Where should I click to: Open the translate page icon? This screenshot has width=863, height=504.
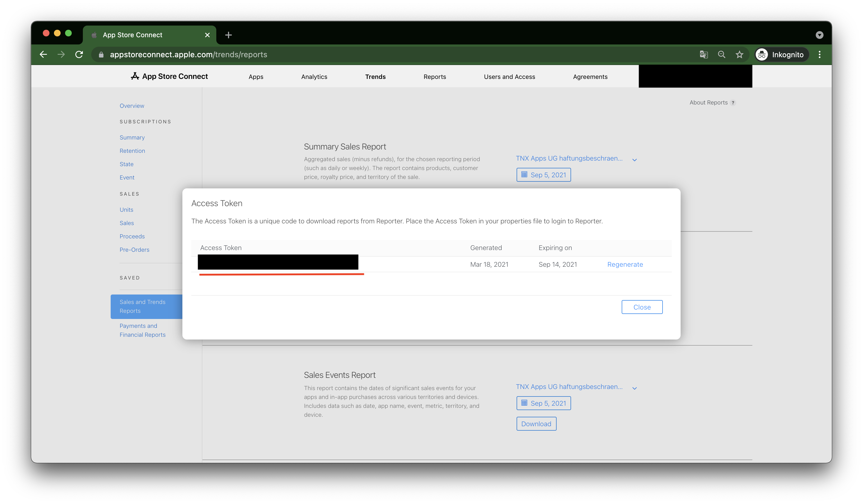[x=703, y=54]
